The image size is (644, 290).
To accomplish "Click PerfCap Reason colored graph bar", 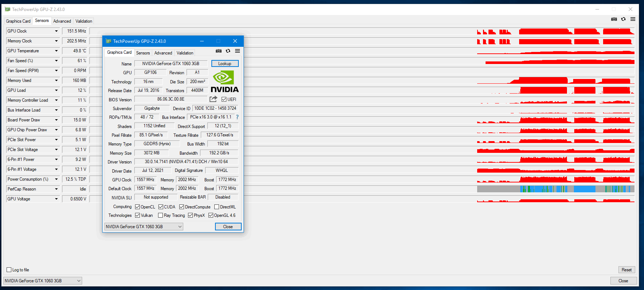I will tap(556, 189).
